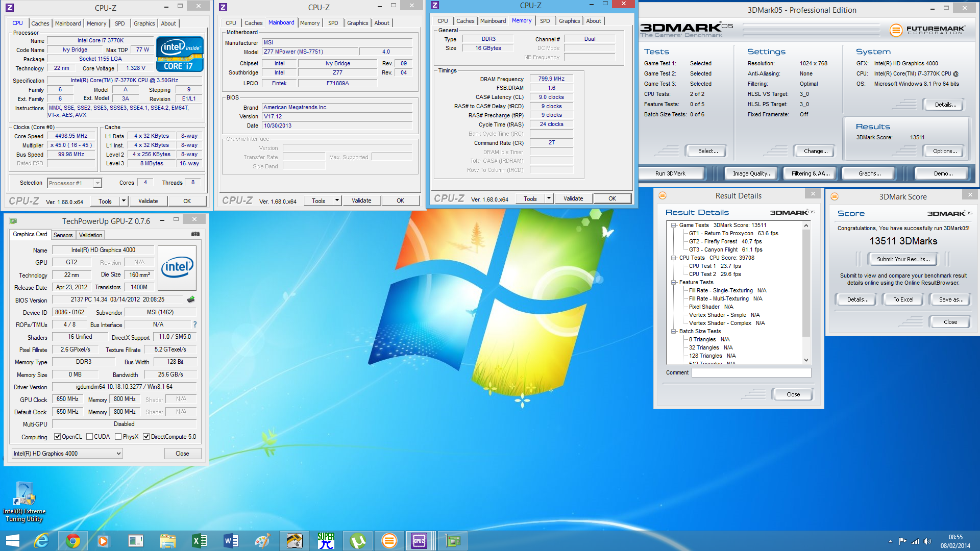The height and width of the screenshot is (551, 980).
Task: Collapse the Batch Size Tests tree node
Action: [674, 331]
